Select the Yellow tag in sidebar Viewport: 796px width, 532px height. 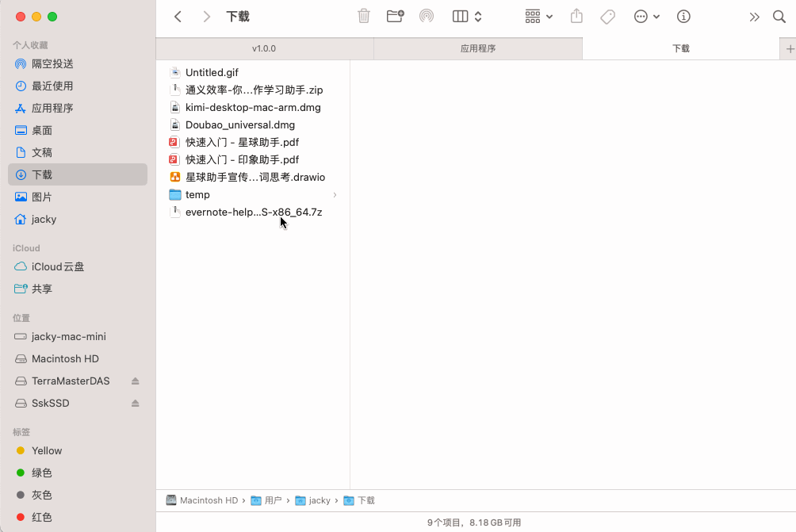point(47,450)
